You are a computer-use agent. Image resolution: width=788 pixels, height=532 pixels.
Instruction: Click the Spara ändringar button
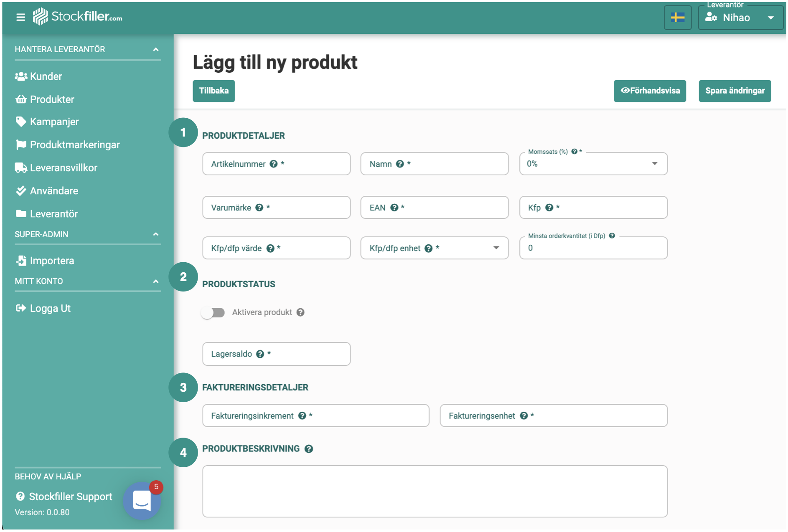coord(735,91)
